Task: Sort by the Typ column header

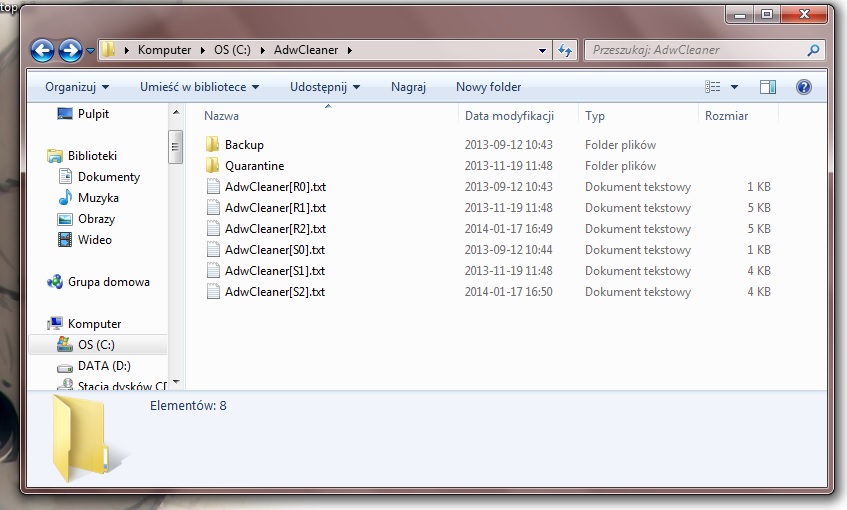Action: pos(595,116)
